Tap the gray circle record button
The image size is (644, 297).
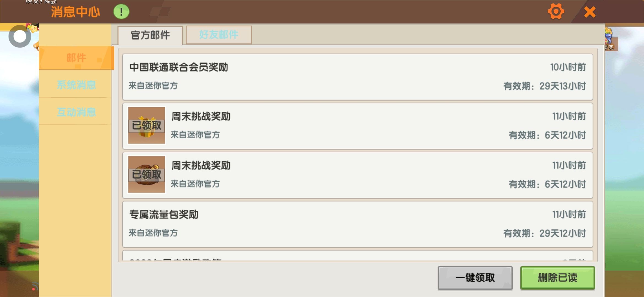20,36
